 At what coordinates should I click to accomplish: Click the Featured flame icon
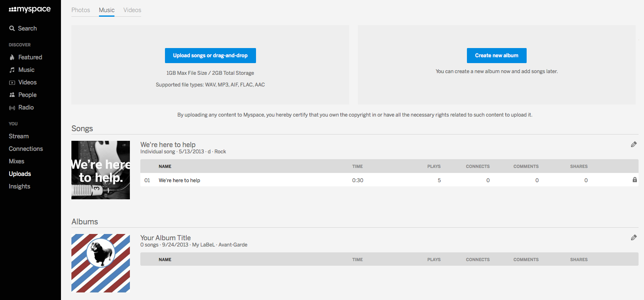pos(12,57)
